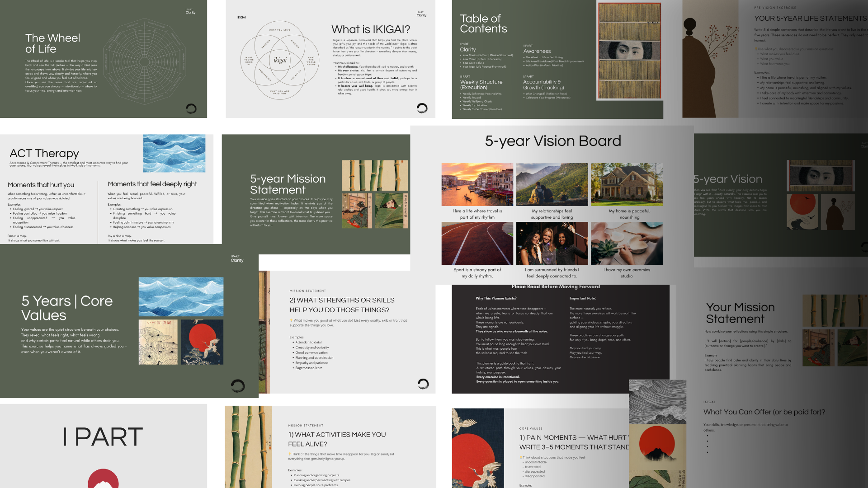This screenshot has width=868, height=488.
Task: Click the blue wave image on ACT Therapy slide
Action: click(x=174, y=153)
